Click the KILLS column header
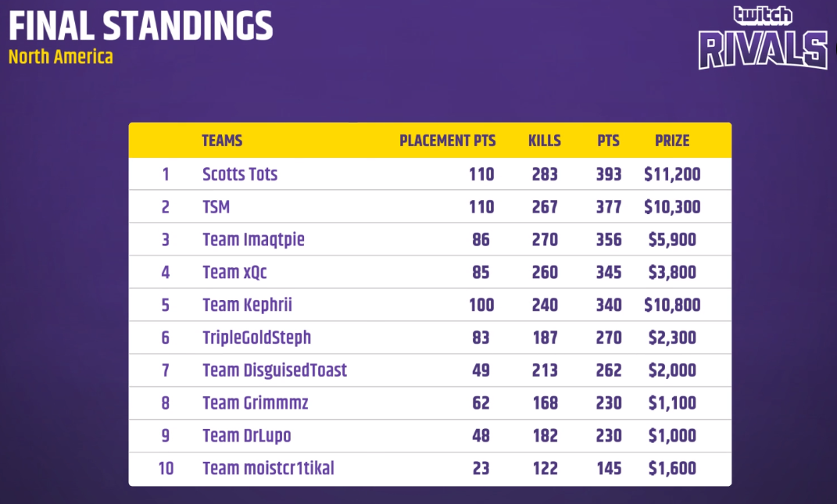 pos(544,141)
